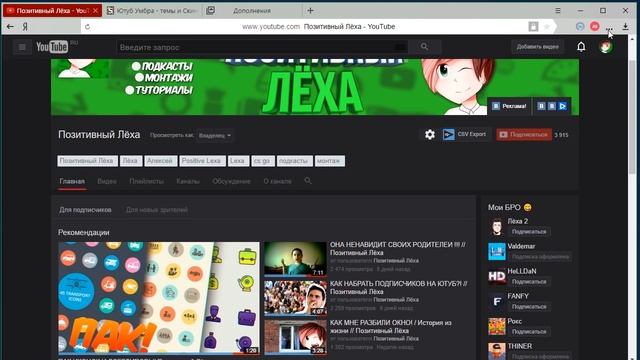Click the Lexa keyword tag

pyautogui.click(x=238, y=161)
